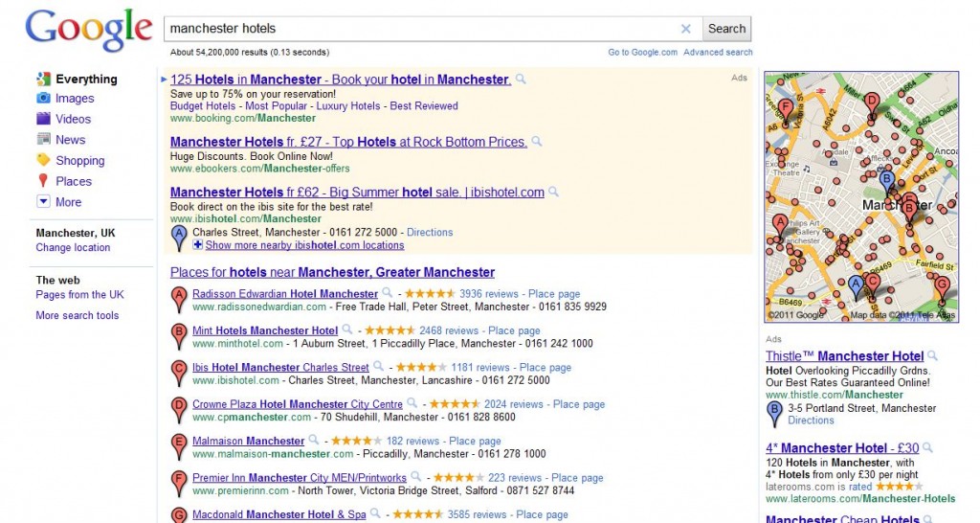Click the Google logo
The height and width of the screenshot is (523, 980).
(89, 30)
